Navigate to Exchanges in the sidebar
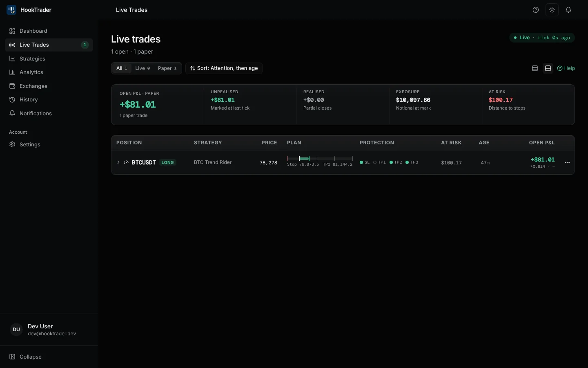 [x=49, y=86]
